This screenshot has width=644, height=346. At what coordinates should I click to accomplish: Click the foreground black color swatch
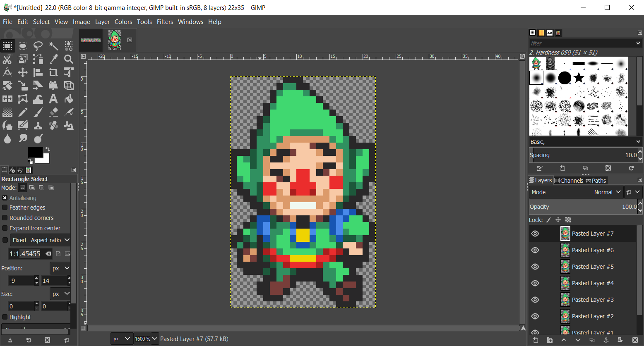coord(34,152)
